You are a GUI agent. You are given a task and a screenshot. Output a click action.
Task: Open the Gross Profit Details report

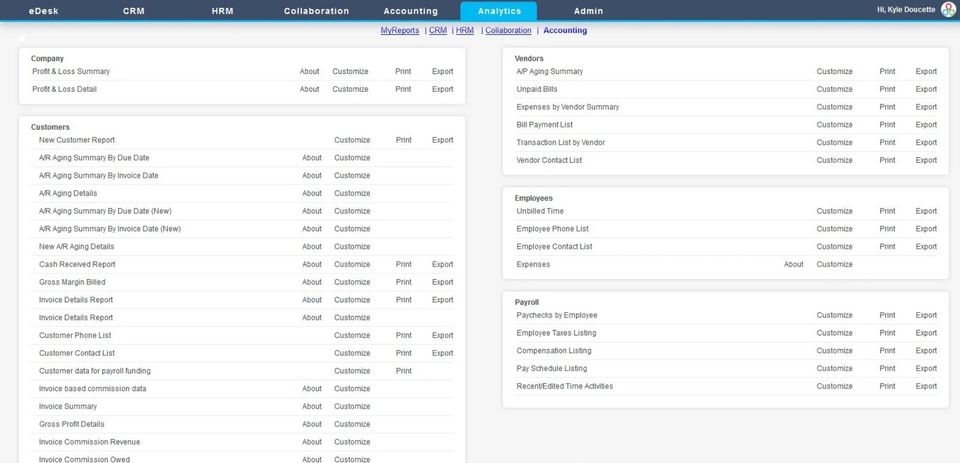click(x=72, y=424)
